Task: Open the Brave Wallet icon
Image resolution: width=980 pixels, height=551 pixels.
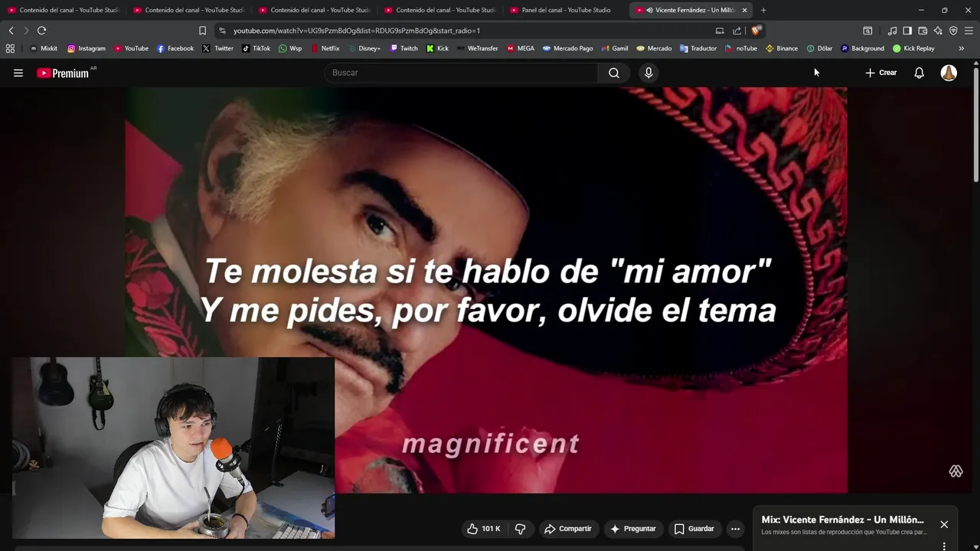Action: click(x=923, y=31)
